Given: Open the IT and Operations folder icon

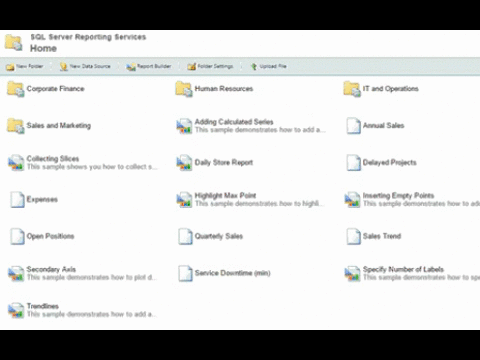Looking at the screenshot, I should [x=352, y=89].
